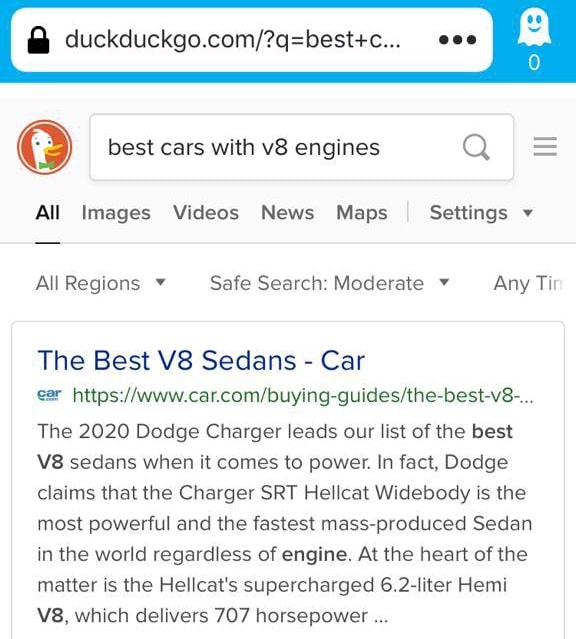Expand the Safe Search: Moderate filter
Screen dimensions: 576x639
pyautogui.click(x=329, y=283)
